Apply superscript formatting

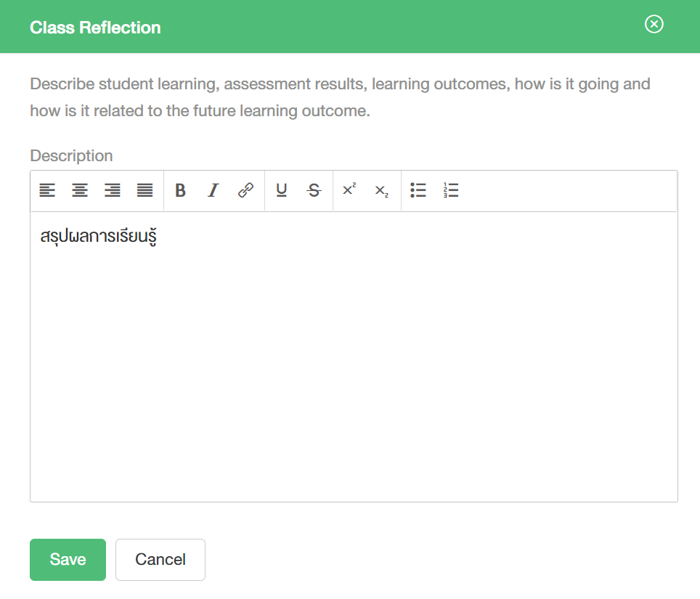click(349, 190)
